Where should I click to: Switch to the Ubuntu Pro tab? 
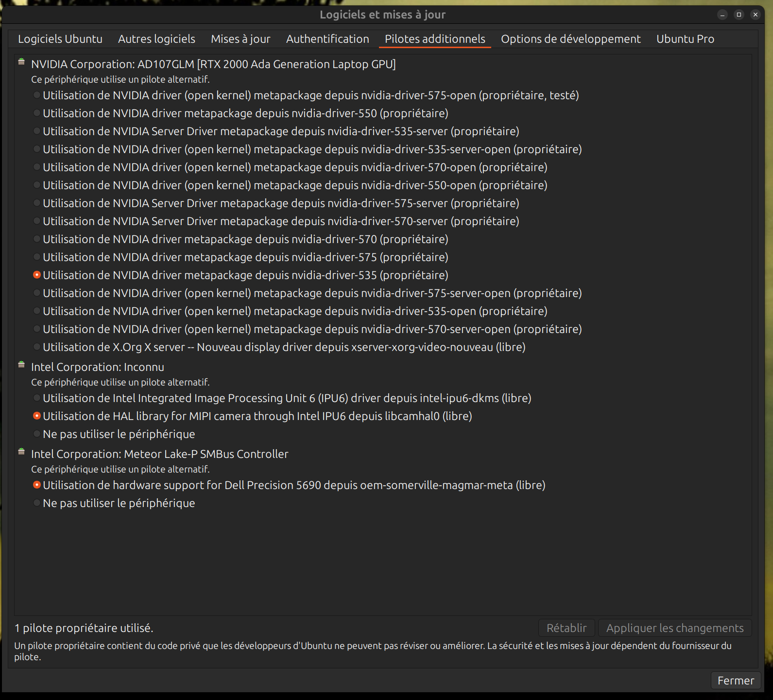point(685,39)
